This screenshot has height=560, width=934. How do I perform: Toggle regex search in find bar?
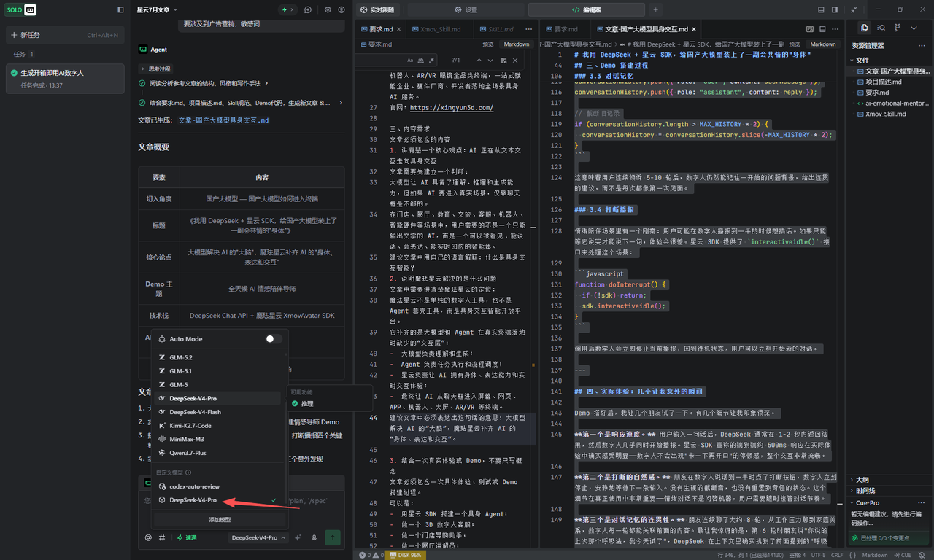point(433,61)
